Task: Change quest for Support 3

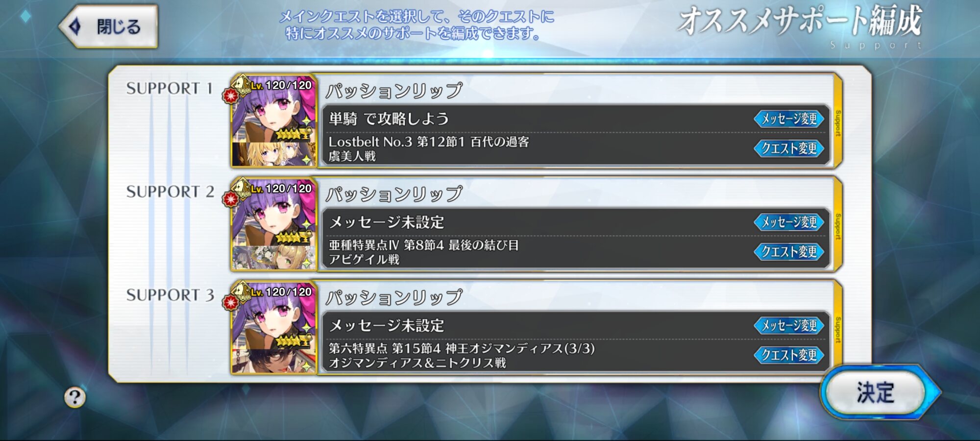Action: (x=789, y=355)
